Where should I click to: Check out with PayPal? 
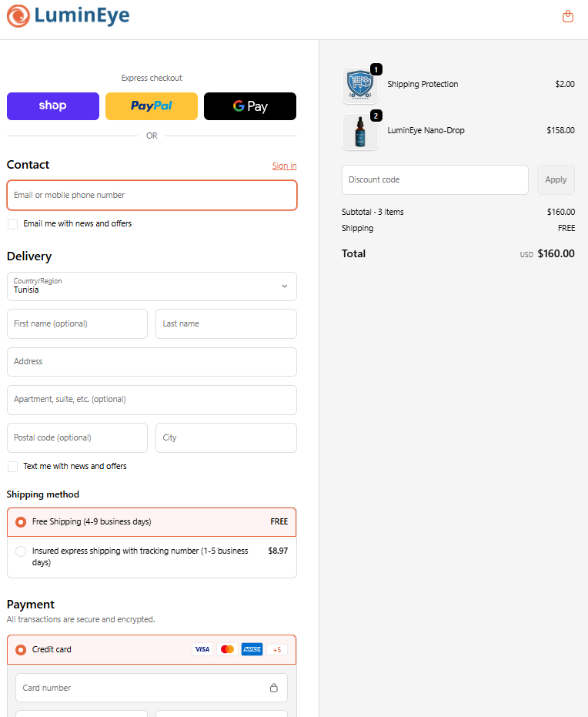pyautogui.click(x=151, y=106)
